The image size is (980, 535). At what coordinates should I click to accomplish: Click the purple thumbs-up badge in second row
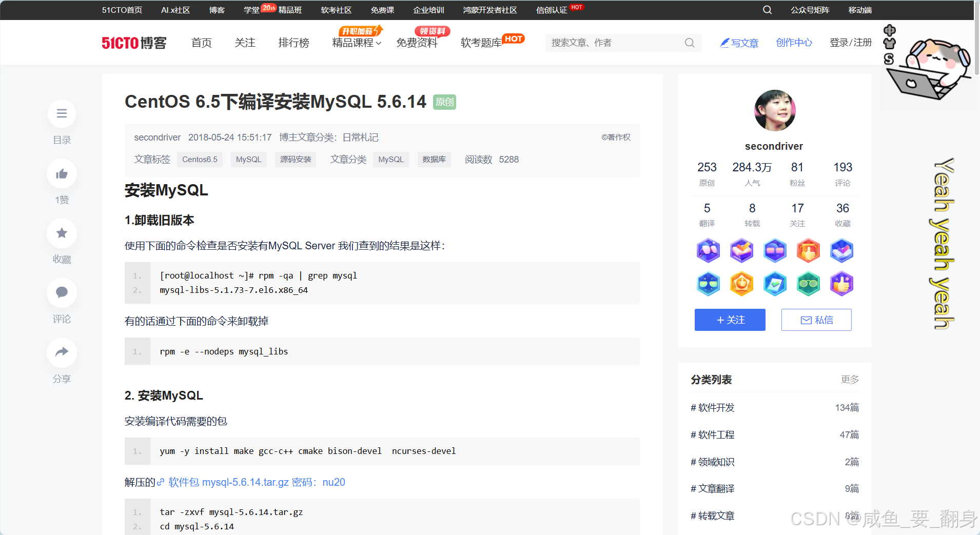point(842,284)
